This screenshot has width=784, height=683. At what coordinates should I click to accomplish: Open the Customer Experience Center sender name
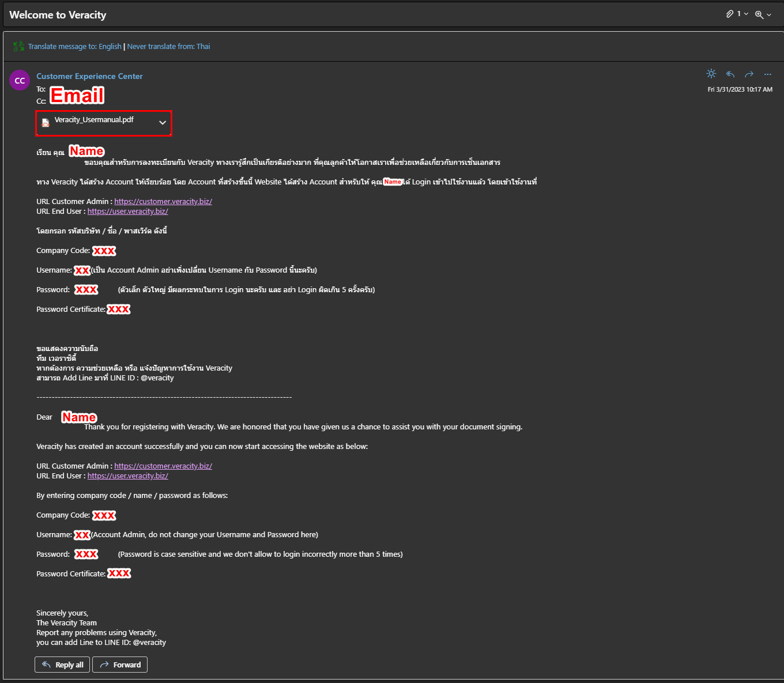pyautogui.click(x=89, y=76)
